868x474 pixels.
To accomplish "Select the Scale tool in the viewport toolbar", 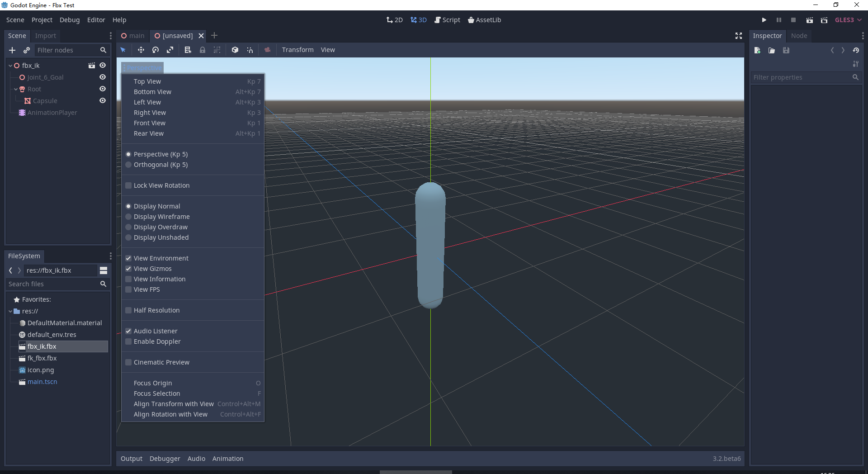I will [x=170, y=50].
